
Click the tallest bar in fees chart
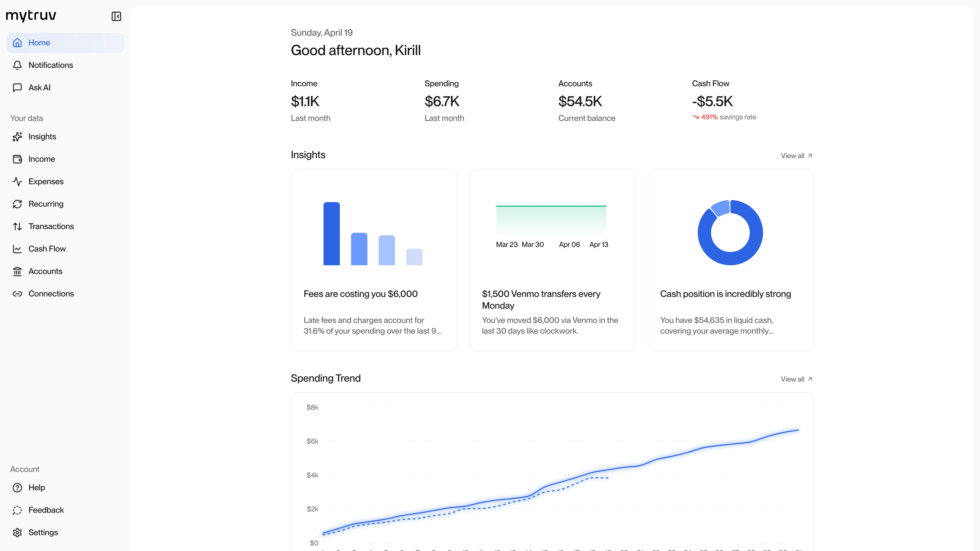[331, 233]
